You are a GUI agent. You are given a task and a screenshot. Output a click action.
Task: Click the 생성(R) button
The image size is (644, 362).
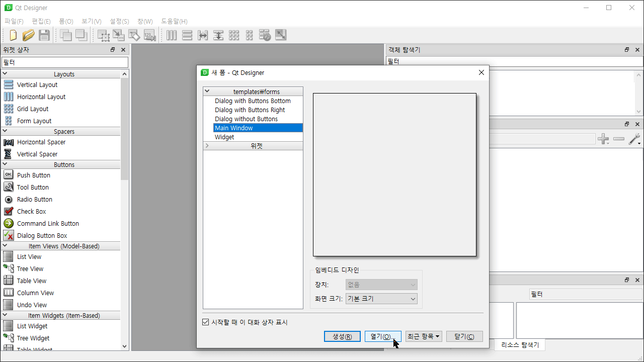pyautogui.click(x=342, y=336)
